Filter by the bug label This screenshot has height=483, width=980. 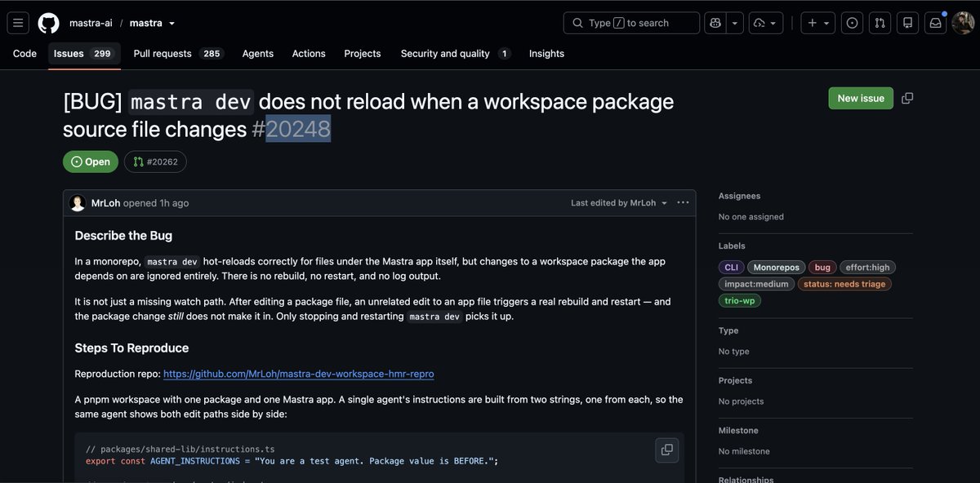(x=822, y=268)
